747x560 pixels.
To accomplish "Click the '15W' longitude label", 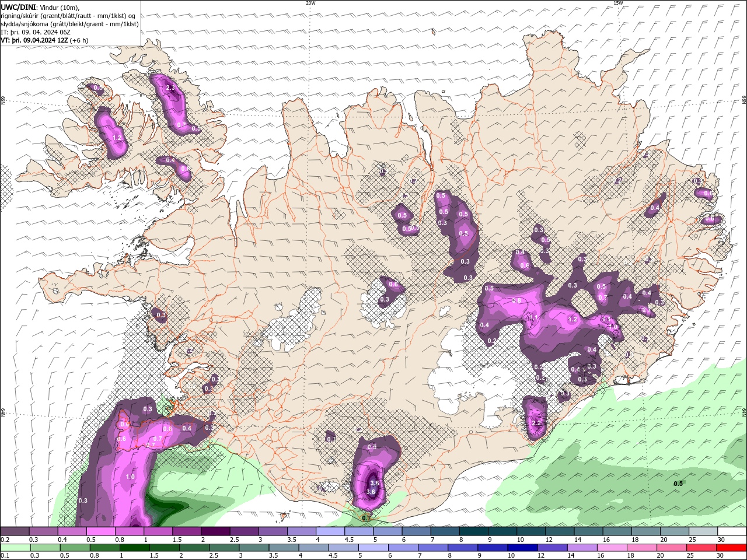I will coord(618,3).
